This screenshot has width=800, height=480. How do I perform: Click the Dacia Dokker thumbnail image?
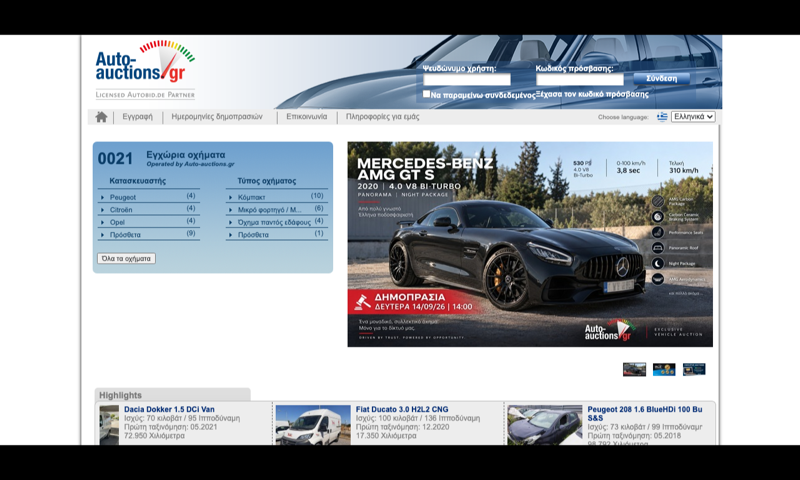[x=109, y=425]
